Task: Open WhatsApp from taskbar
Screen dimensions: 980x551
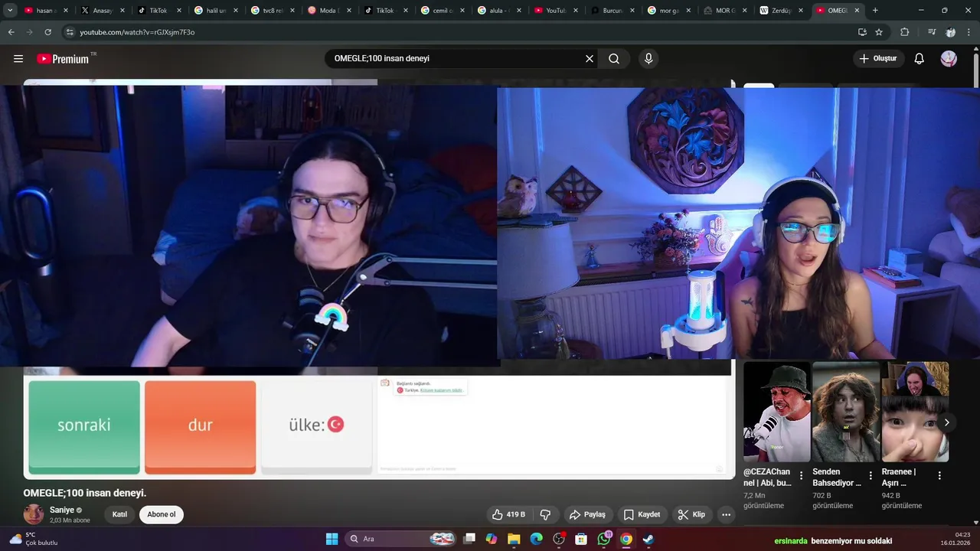Action: tap(604, 539)
